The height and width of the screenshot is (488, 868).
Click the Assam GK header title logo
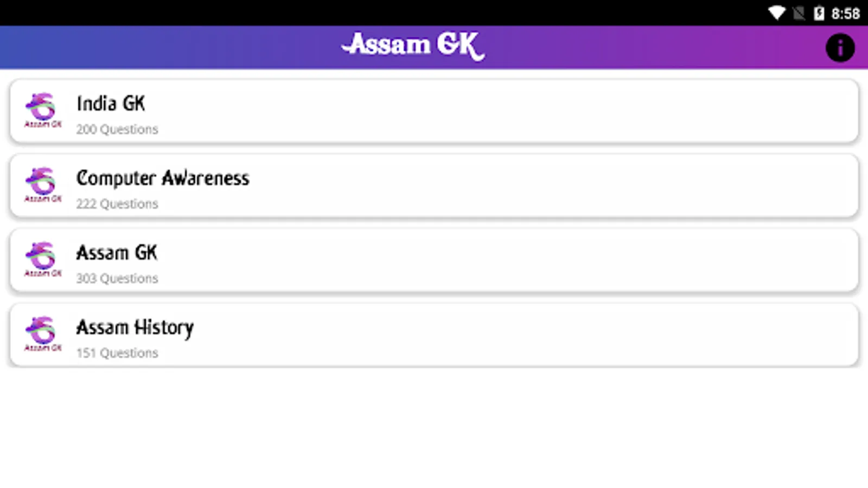tap(413, 46)
